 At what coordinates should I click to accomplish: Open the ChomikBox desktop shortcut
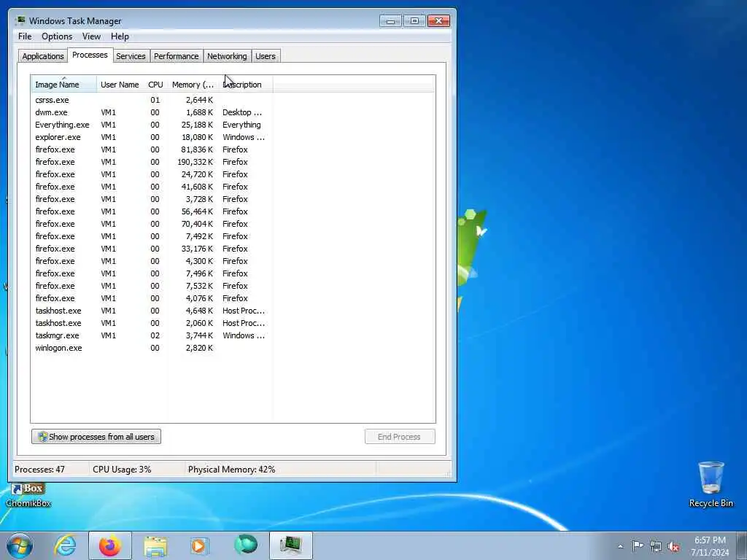28,495
